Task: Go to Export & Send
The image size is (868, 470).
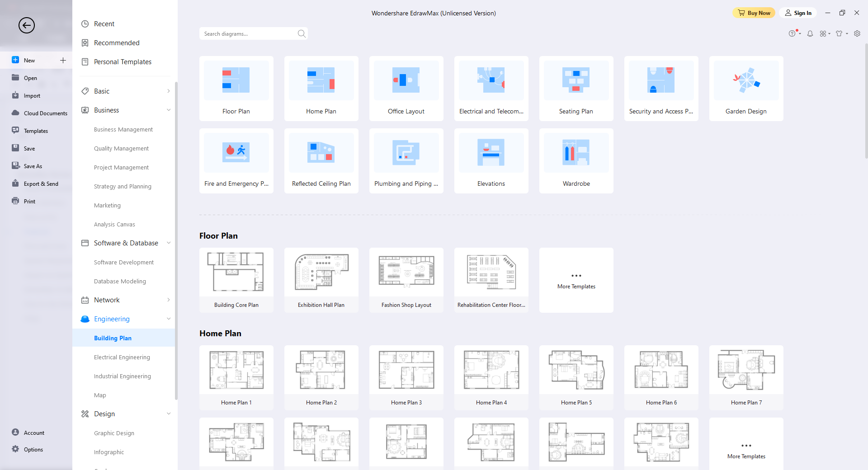Action: [x=41, y=184]
